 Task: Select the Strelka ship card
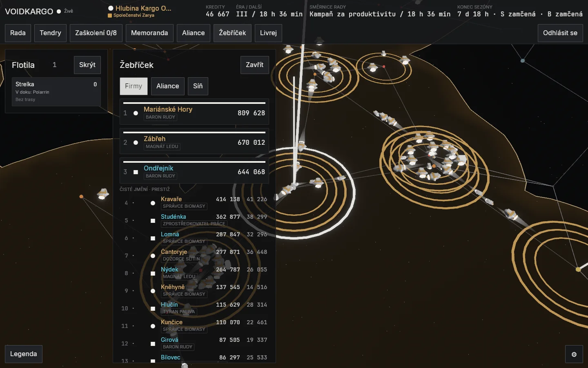point(56,92)
